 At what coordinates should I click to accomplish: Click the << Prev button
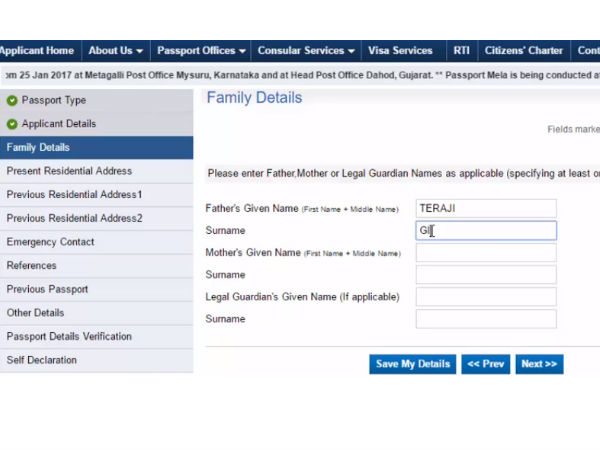click(x=485, y=364)
